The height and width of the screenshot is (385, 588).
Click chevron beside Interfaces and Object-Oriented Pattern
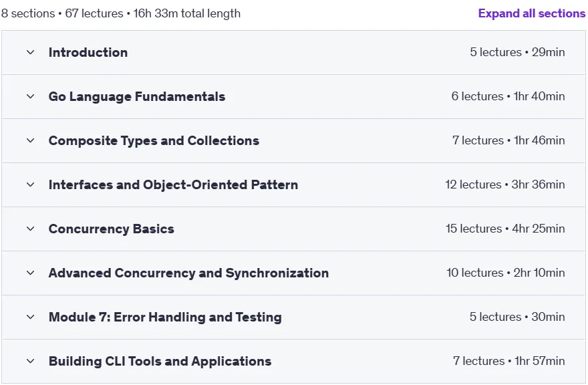click(x=30, y=184)
